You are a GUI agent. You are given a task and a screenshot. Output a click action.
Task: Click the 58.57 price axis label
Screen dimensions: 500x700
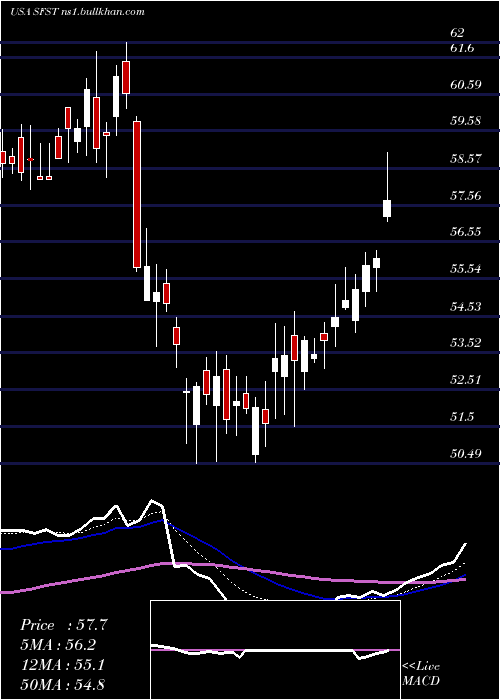[x=466, y=158]
